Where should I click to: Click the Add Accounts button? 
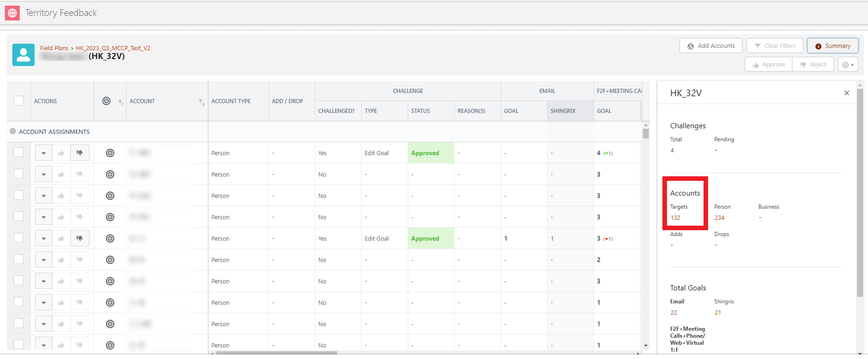(711, 46)
